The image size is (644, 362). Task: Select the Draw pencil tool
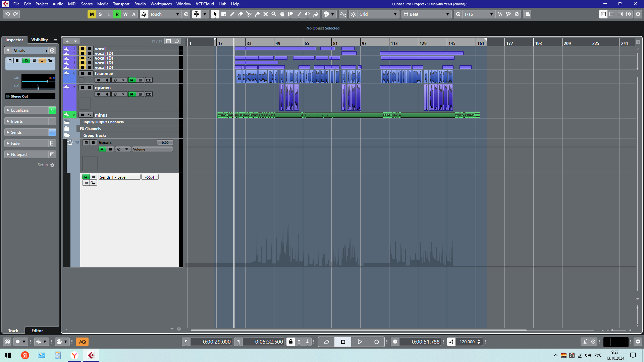232,14
